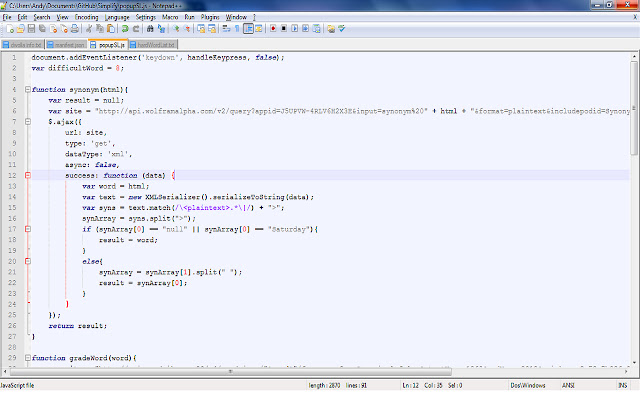Open the Replace dialog icon

pos(161,29)
